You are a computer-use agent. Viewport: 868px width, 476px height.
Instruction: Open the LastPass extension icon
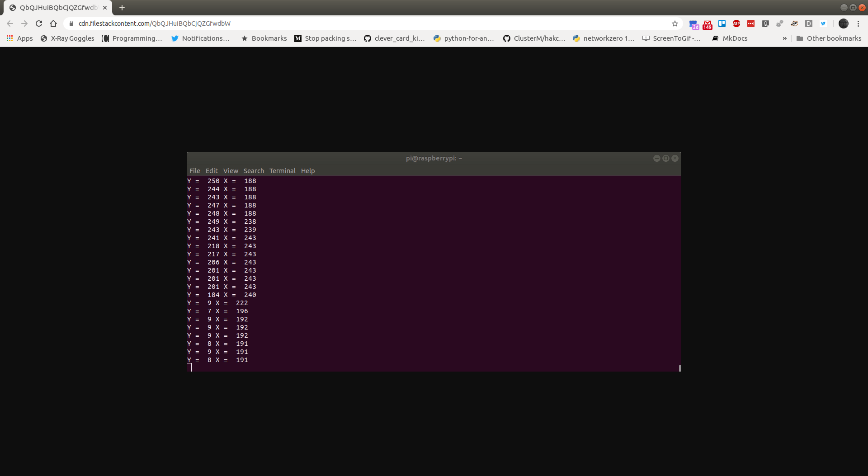pos(751,24)
